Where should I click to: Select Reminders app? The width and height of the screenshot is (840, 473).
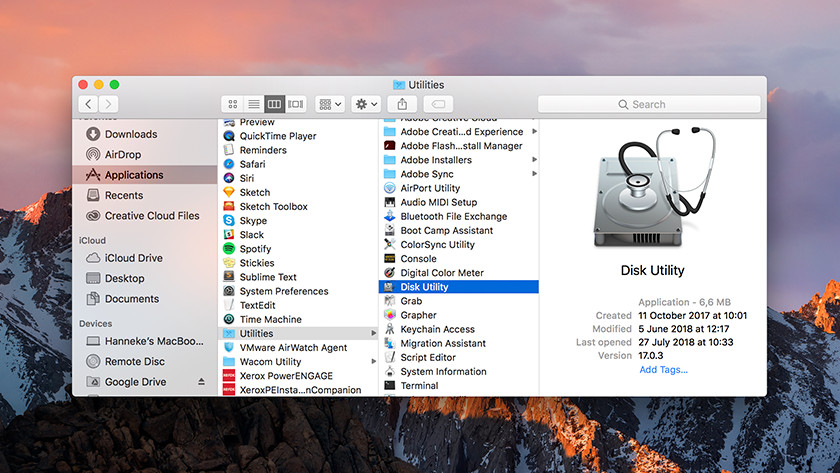tap(298, 150)
